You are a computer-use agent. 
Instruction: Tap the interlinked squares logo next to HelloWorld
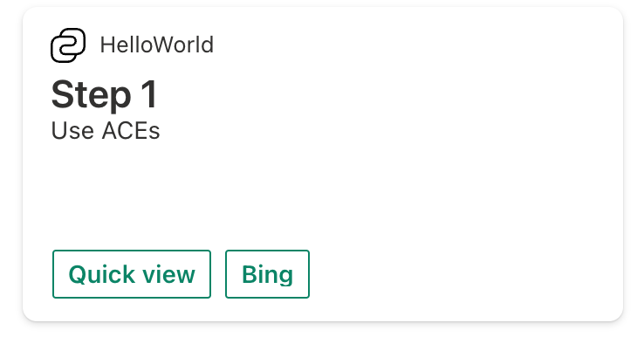68,45
